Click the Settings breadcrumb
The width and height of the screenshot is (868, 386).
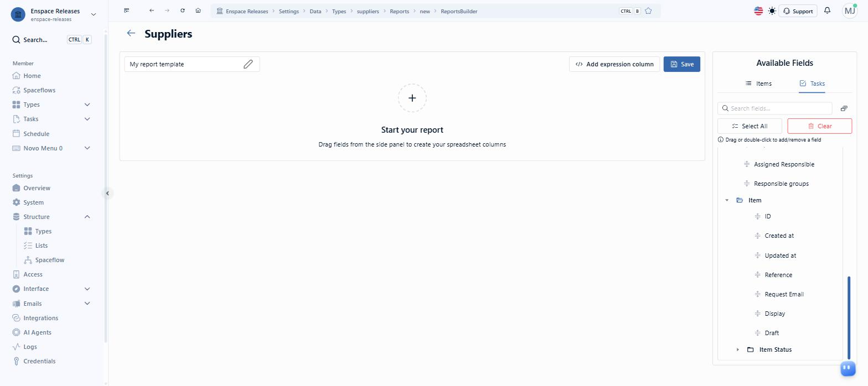click(x=288, y=11)
